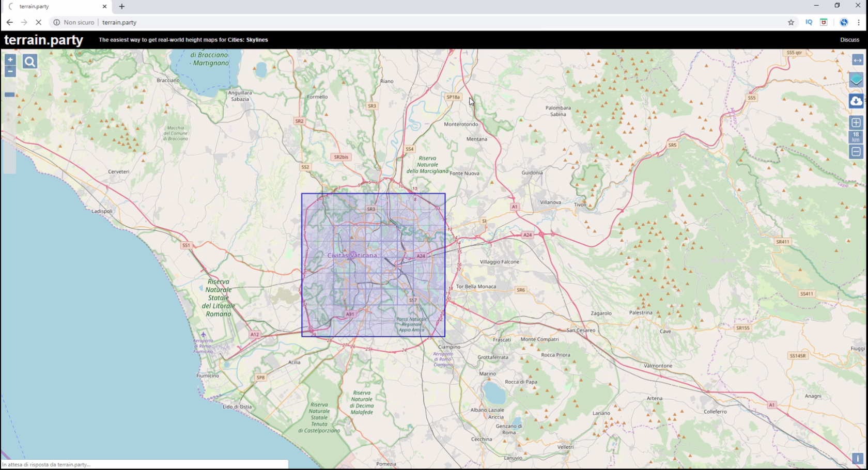Click the SR411 road shield

pyautogui.click(x=783, y=242)
